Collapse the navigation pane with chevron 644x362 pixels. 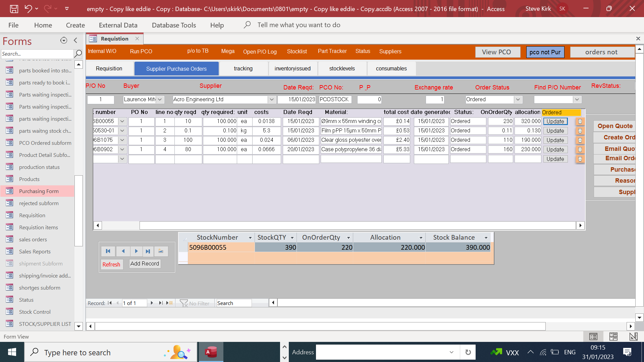[75, 41]
